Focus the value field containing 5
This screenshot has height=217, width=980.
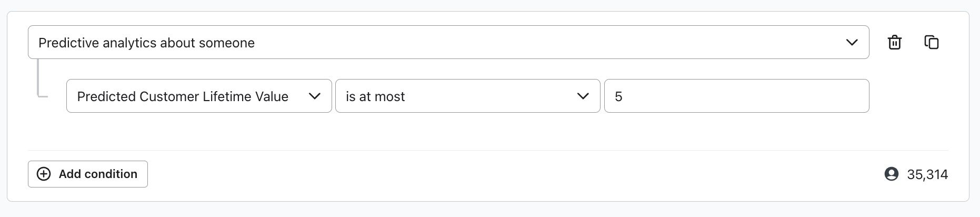(x=736, y=96)
